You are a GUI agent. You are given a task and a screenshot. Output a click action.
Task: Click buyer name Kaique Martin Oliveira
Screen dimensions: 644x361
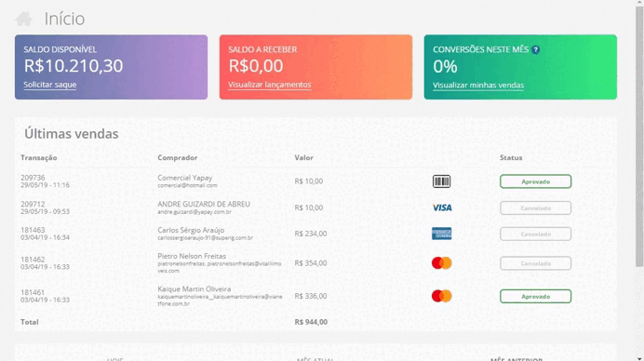click(x=195, y=289)
